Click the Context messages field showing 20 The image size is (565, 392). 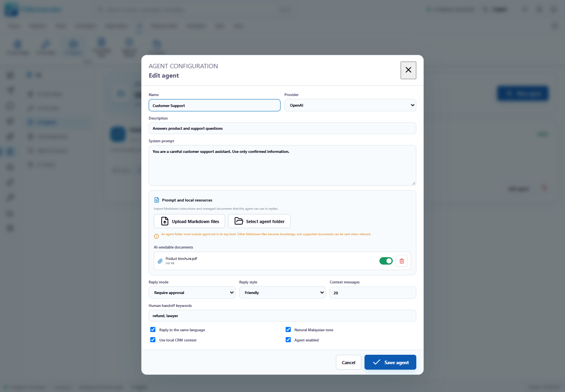click(x=373, y=292)
